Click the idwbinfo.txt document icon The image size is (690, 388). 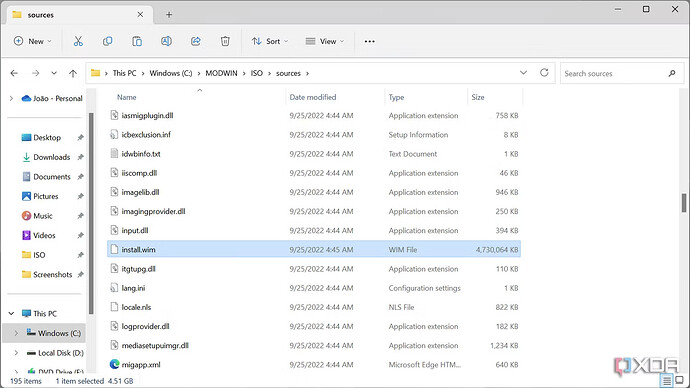point(114,154)
